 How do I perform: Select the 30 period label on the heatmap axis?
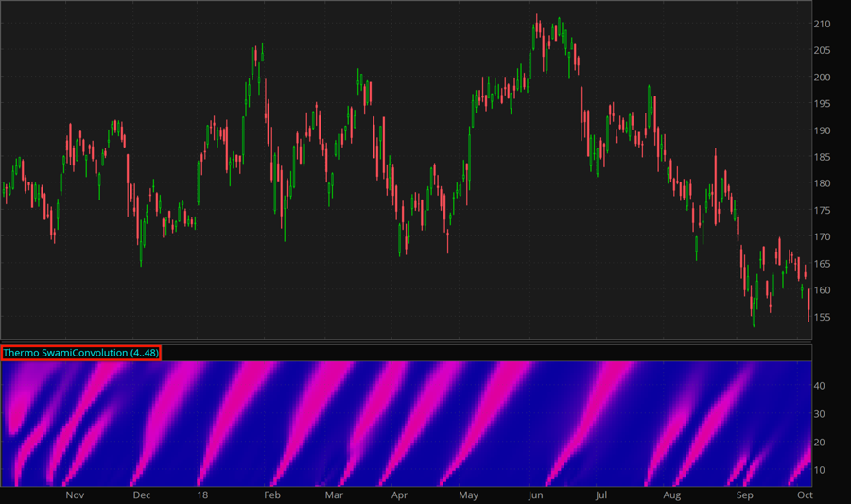pyautogui.click(x=820, y=414)
